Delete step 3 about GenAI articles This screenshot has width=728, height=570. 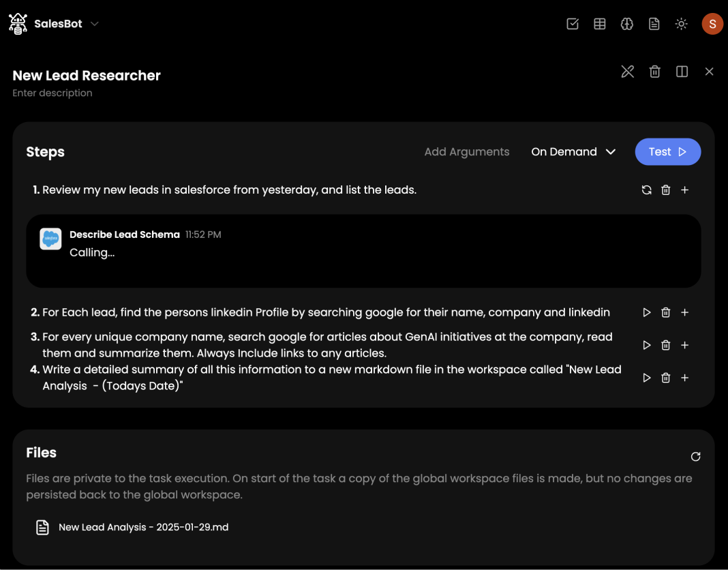tap(666, 345)
